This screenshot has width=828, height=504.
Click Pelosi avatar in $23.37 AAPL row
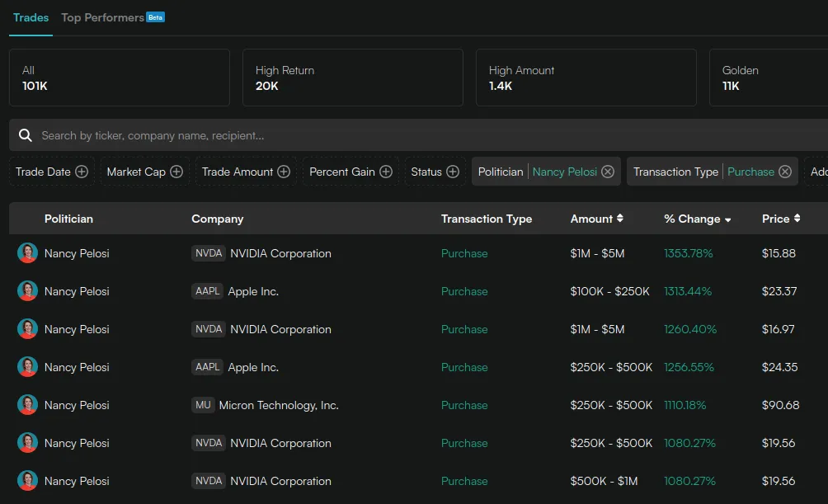click(x=27, y=291)
